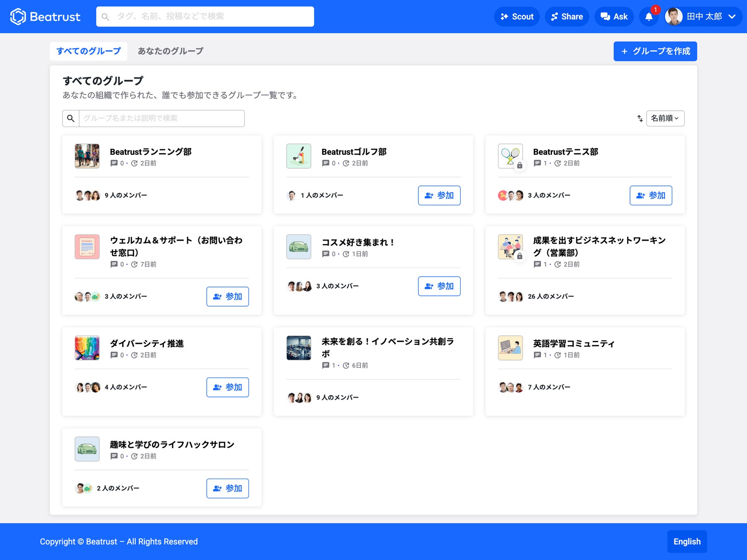
Task: Click 7日前 timestamp on ウェルカム＆サポート
Action: click(148, 264)
